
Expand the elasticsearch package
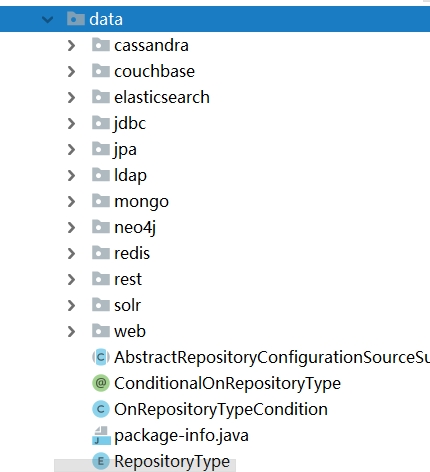[x=71, y=97]
